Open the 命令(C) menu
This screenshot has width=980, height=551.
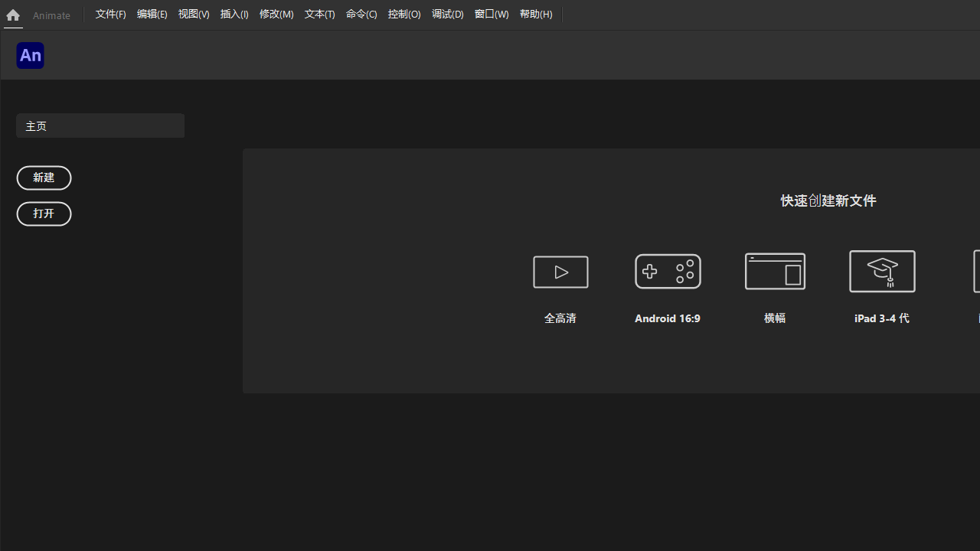[361, 14]
